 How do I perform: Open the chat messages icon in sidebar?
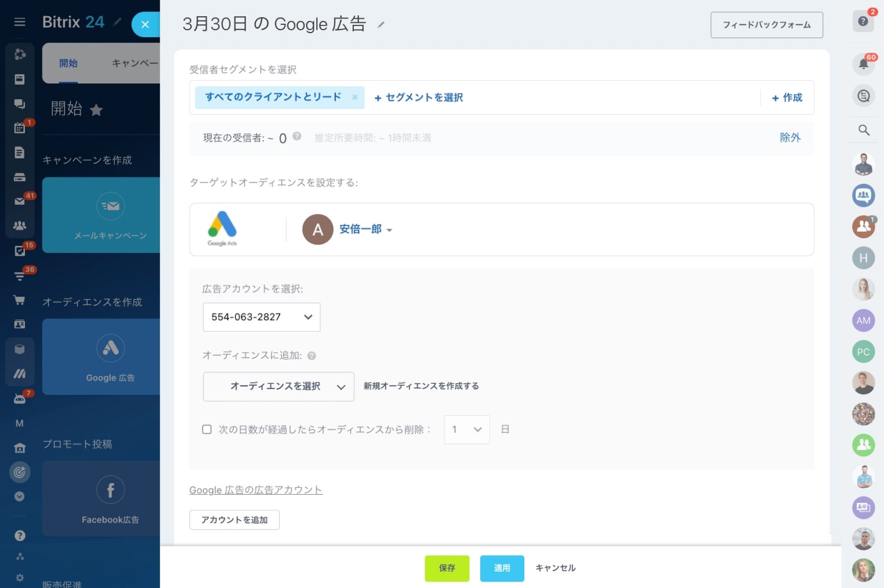20,104
